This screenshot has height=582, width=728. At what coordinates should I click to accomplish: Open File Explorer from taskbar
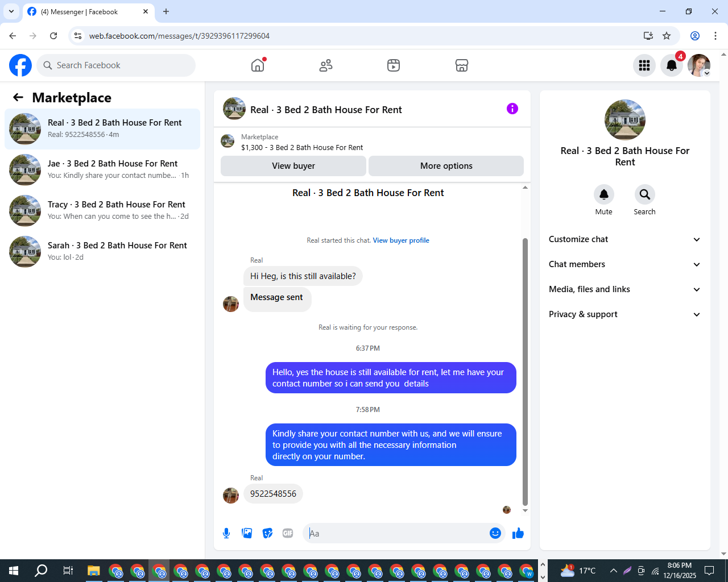pos(94,571)
